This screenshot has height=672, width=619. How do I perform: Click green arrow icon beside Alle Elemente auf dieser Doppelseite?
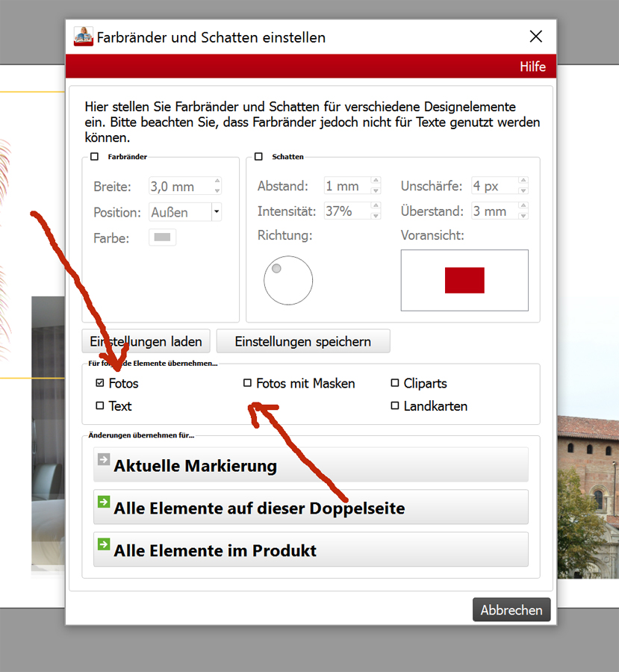pos(104,502)
